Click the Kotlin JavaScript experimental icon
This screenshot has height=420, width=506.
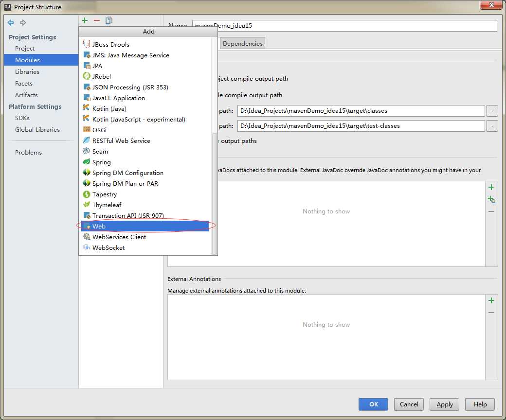tap(86, 119)
